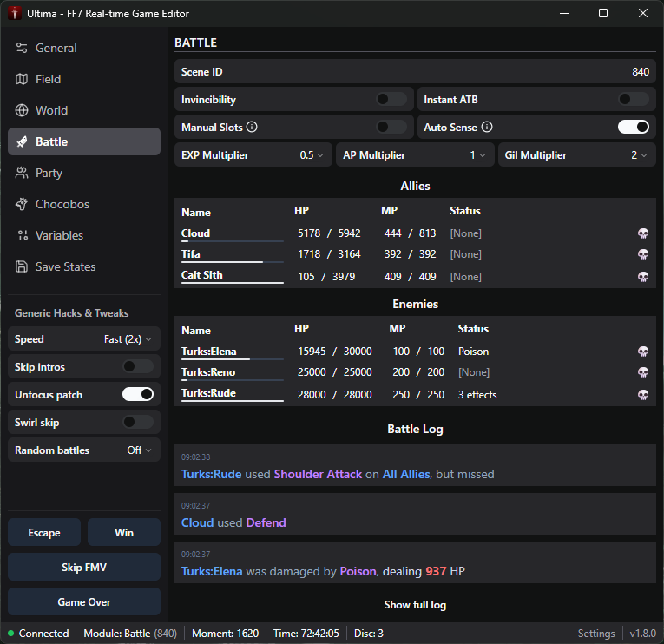The image size is (664, 644).
Task: Click Cait Sith name in Allies
Action: tap(201, 275)
